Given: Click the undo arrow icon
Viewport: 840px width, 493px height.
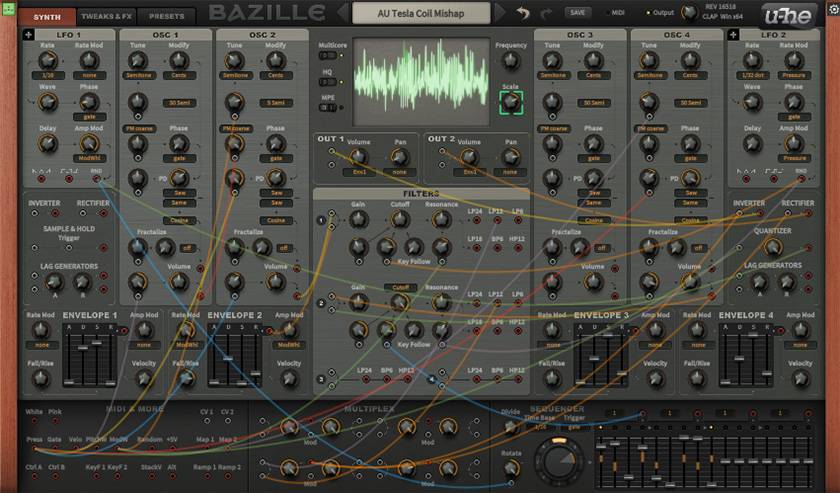Looking at the screenshot, I should (522, 13).
